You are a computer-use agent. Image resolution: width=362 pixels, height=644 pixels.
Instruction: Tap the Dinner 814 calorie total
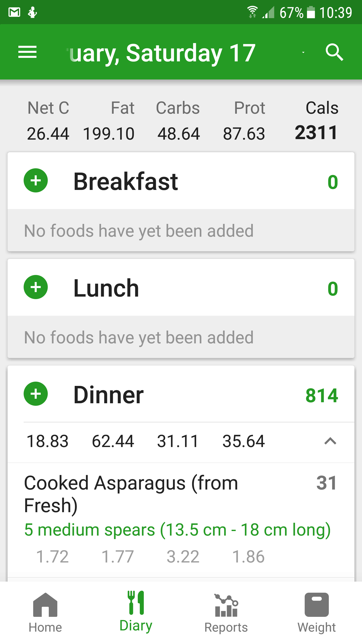pyautogui.click(x=322, y=395)
